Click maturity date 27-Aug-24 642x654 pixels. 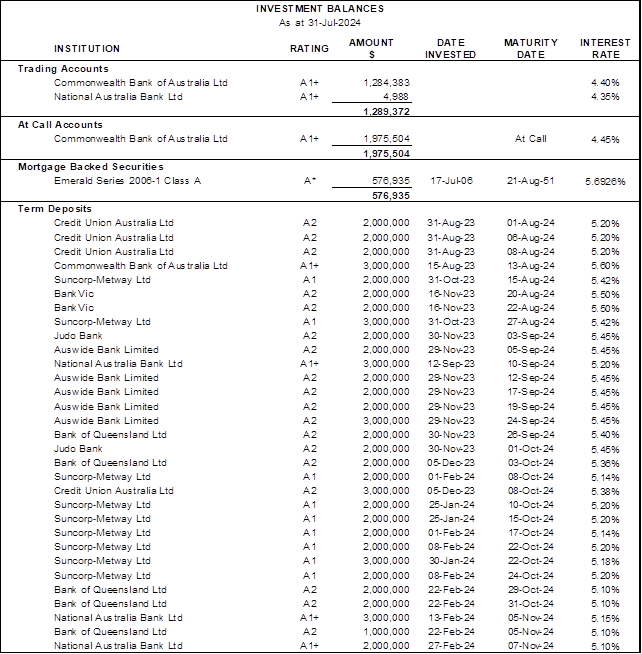click(x=531, y=322)
